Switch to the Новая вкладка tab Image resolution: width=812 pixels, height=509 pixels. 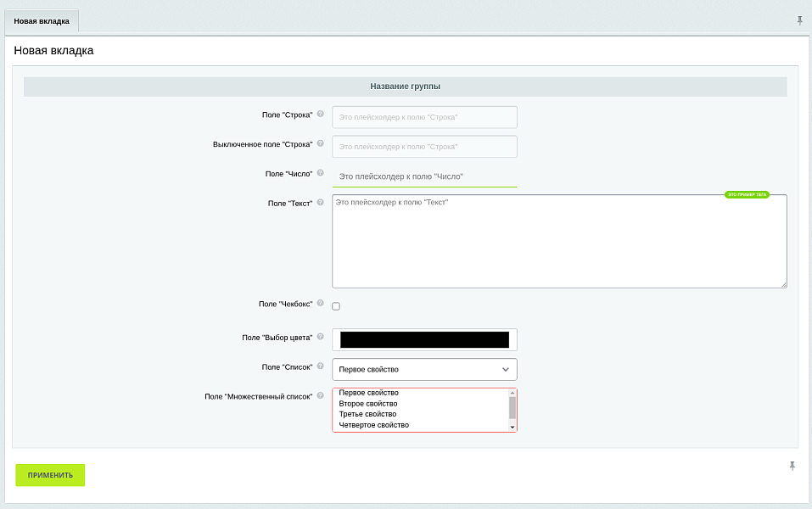tap(42, 21)
